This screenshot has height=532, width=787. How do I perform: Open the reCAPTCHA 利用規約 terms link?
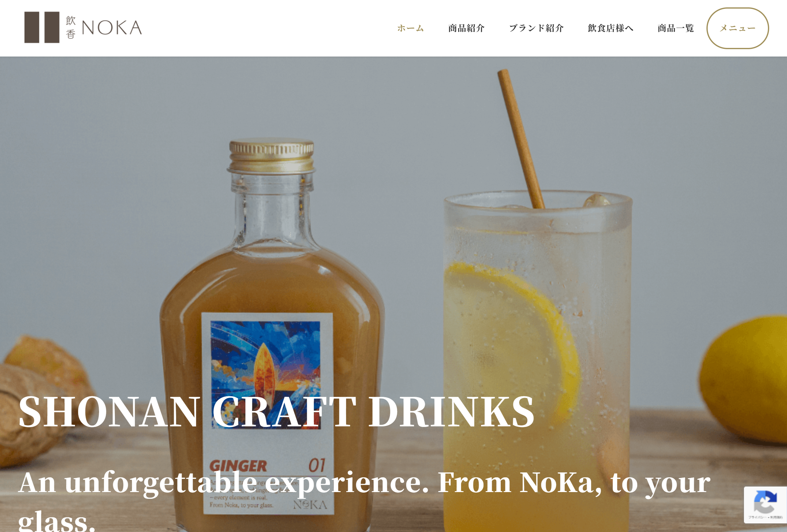click(777, 518)
